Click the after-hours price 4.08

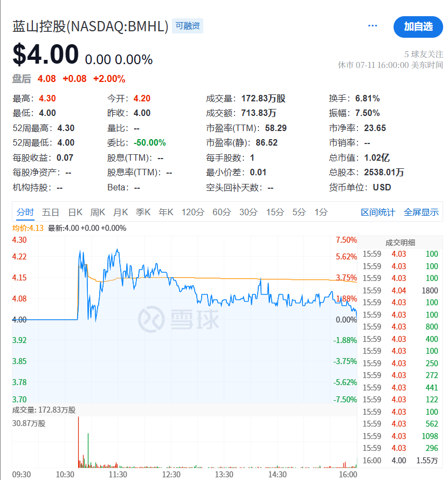click(x=46, y=79)
